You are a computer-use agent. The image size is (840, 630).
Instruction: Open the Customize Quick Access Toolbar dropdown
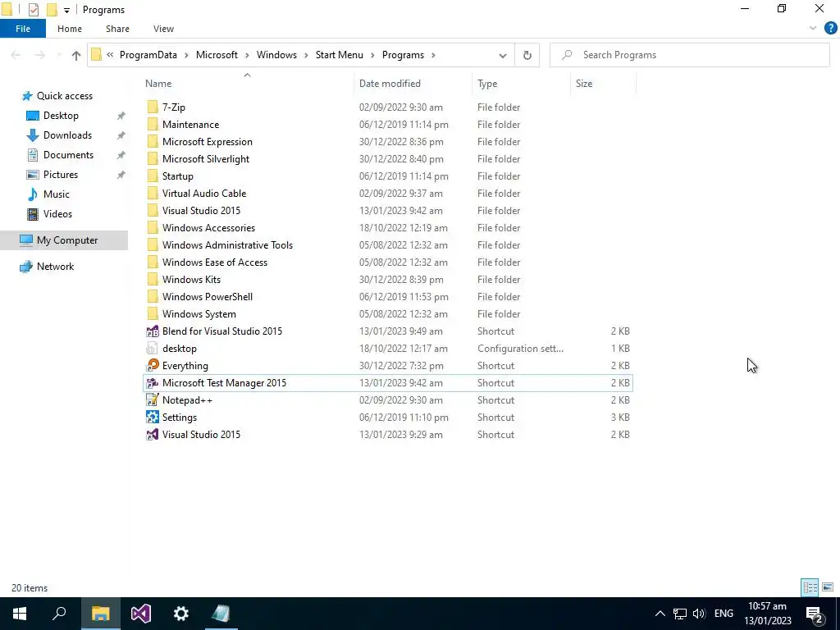(x=66, y=10)
